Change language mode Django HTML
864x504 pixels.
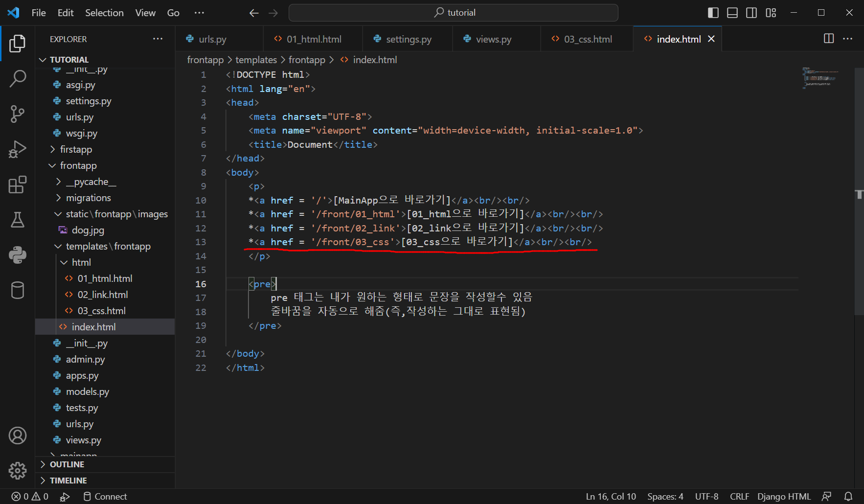[x=784, y=496]
